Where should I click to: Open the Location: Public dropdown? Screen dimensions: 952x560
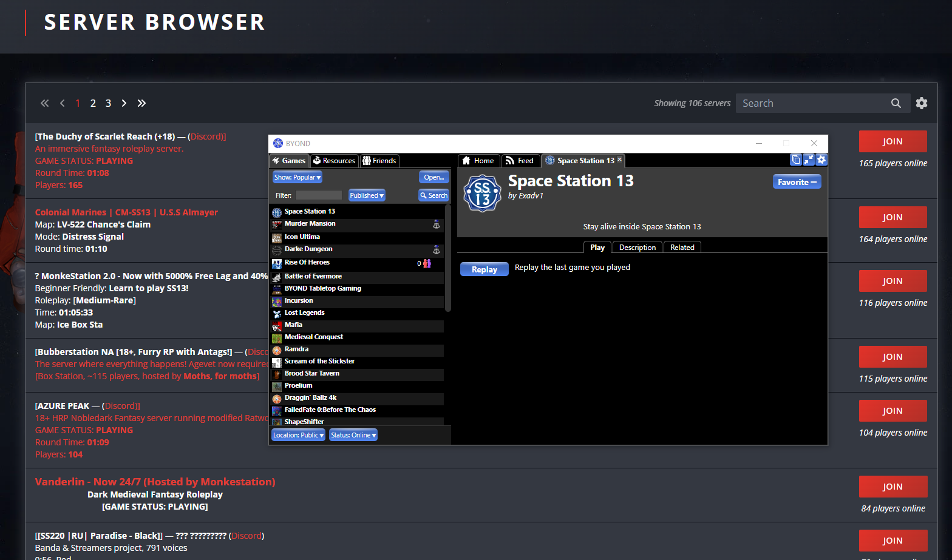point(298,435)
